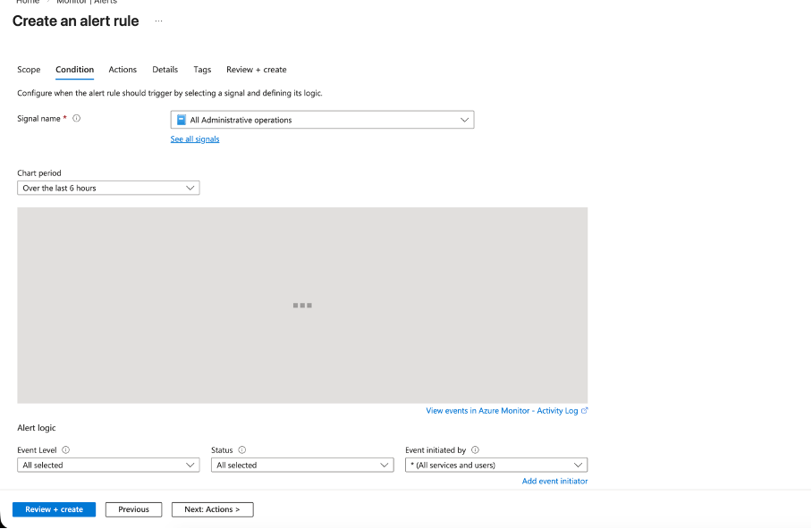The height and width of the screenshot is (529, 812).
Task: Open the Review + create tab
Action: coord(257,70)
